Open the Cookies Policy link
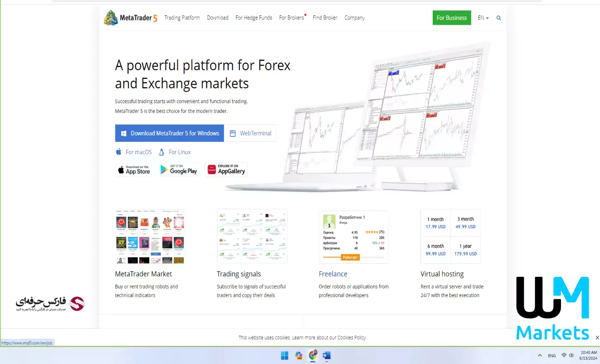 (x=351, y=338)
